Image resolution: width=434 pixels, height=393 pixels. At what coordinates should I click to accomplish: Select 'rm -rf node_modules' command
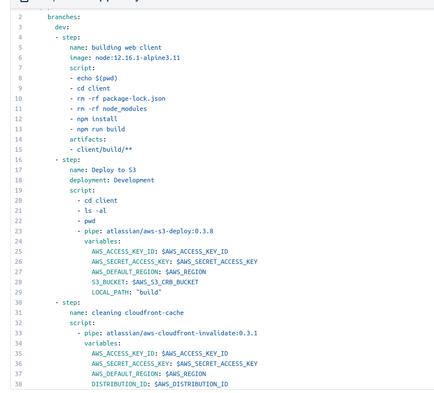[112, 109]
